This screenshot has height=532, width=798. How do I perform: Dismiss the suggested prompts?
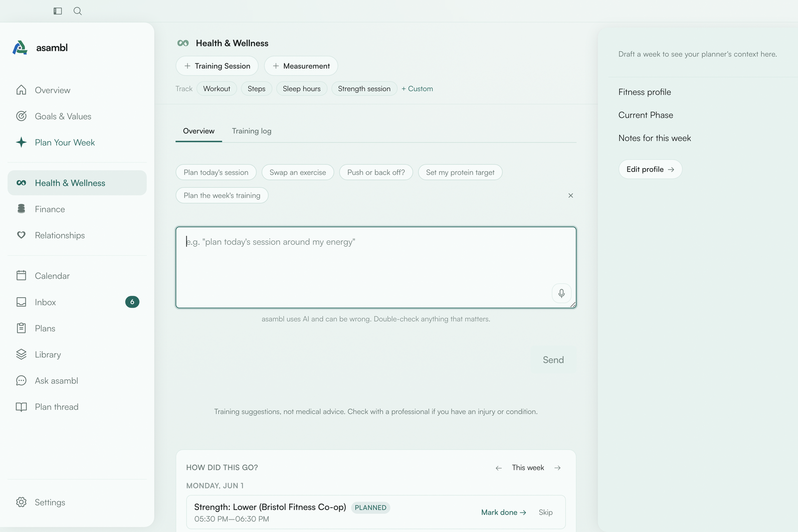point(571,195)
